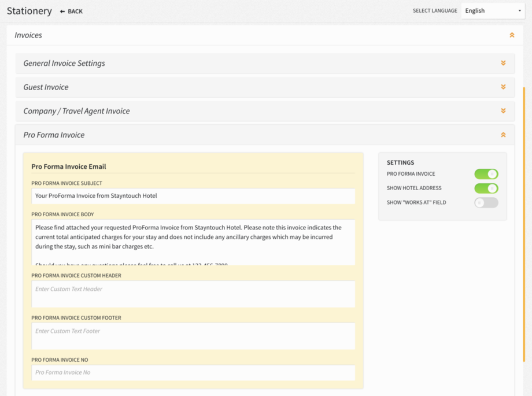Click the Company / Travel Agent Invoice title
Viewport: 532px width, 396px height.
[x=76, y=111]
